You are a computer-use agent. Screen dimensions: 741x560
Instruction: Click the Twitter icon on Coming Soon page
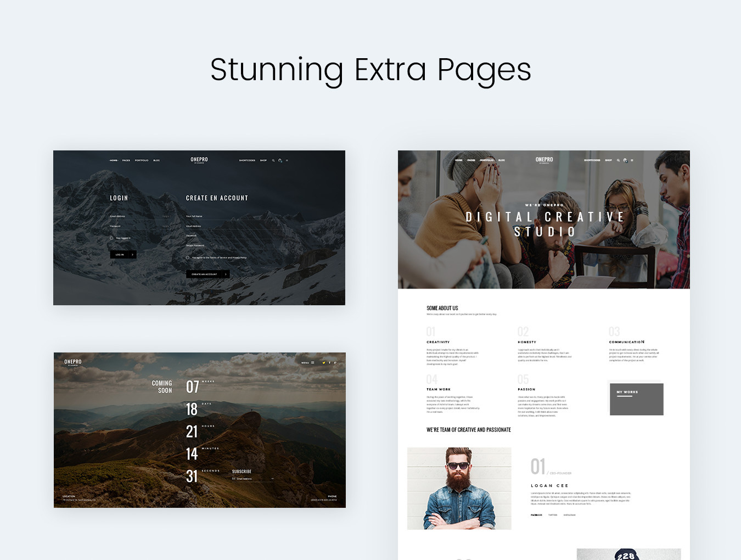coord(324,362)
